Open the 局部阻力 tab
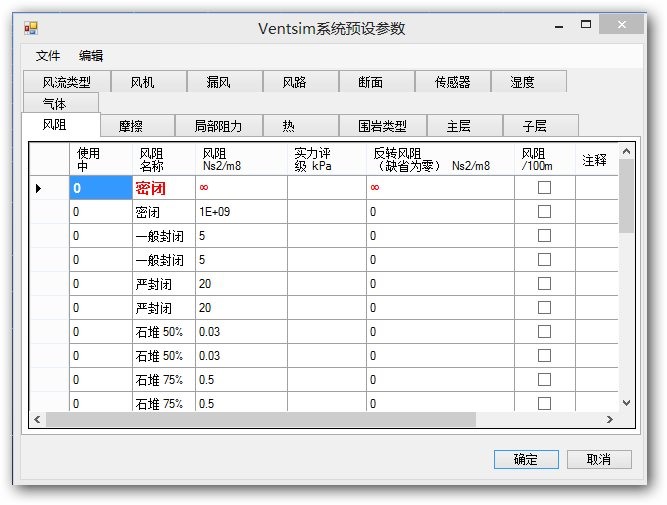 click(x=219, y=126)
